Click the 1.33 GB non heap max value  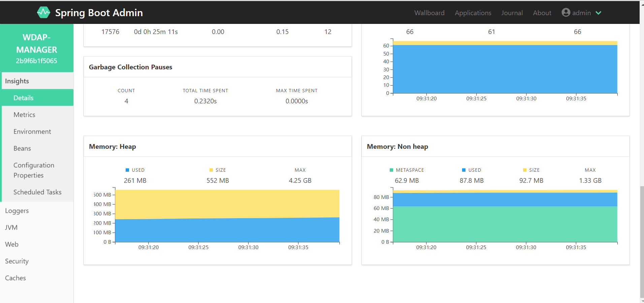tap(590, 180)
